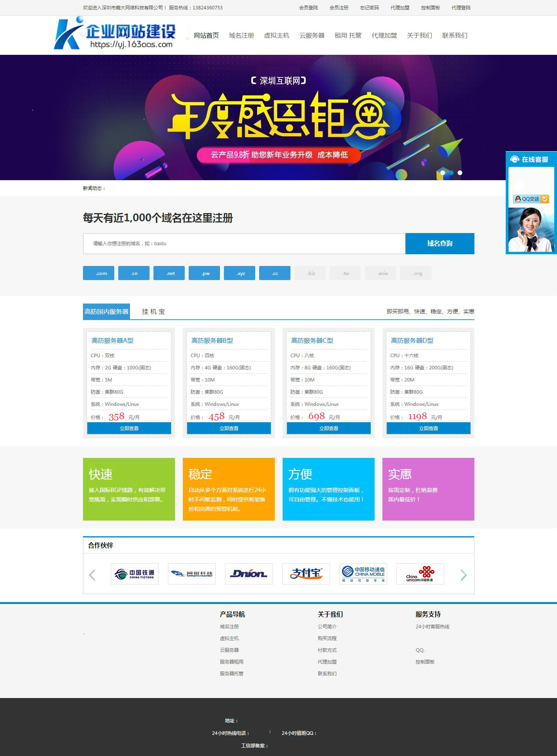Click 高防服务器A型 title link

(x=113, y=340)
